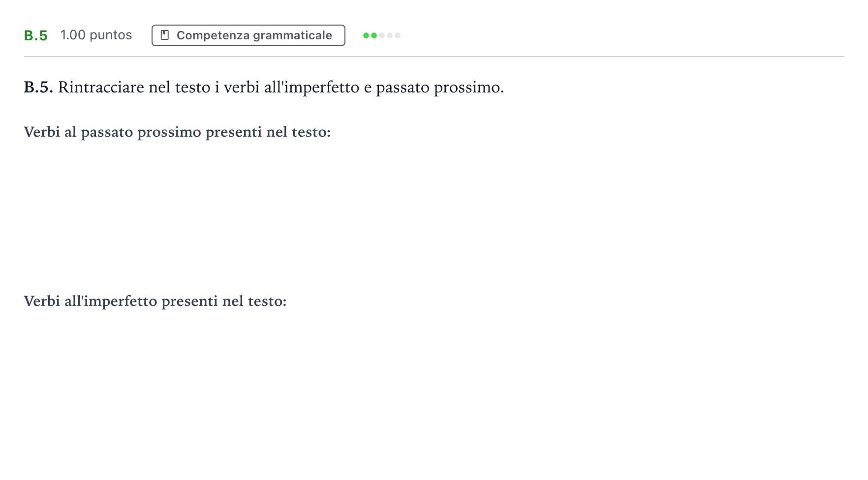The image size is (868, 480).
Task: Click the 1.00 puntos score label
Action: click(96, 35)
